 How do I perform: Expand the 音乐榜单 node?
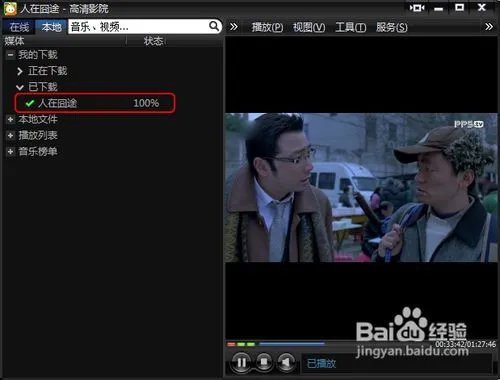click(x=10, y=152)
